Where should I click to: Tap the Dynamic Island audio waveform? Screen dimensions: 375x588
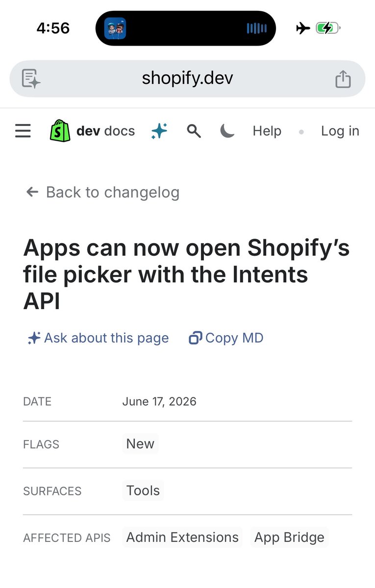pyautogui.click(x=256, y=28)
